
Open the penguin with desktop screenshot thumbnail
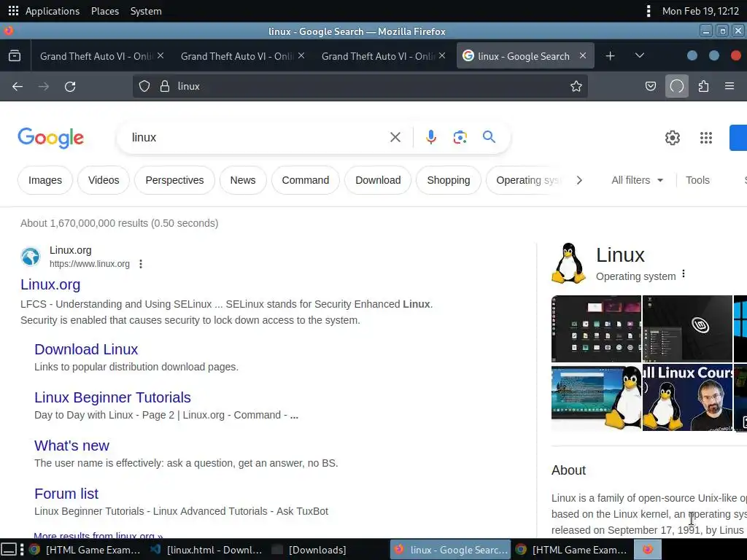596,397
